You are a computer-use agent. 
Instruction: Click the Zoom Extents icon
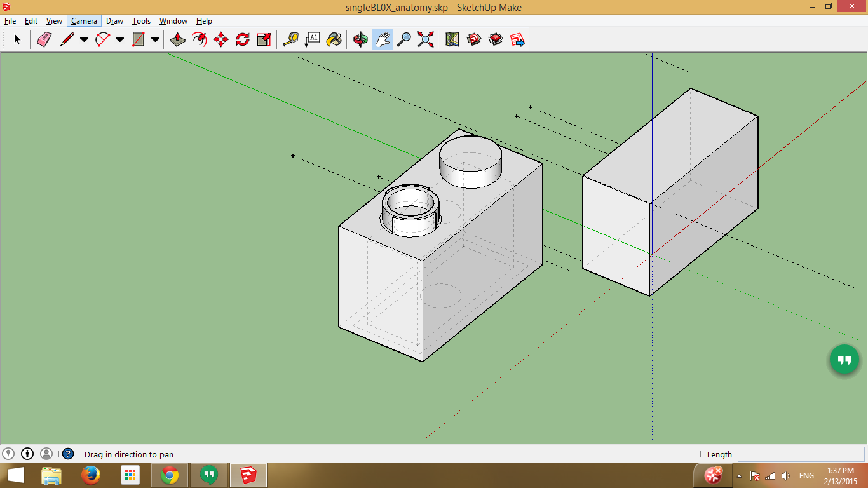point(425,39)
